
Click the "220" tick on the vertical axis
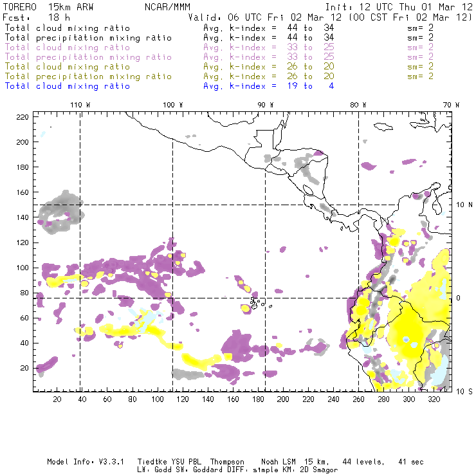coord(23,117)
